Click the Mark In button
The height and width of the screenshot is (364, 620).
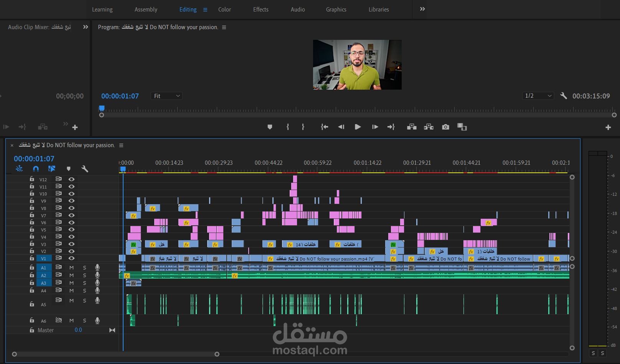288,127
